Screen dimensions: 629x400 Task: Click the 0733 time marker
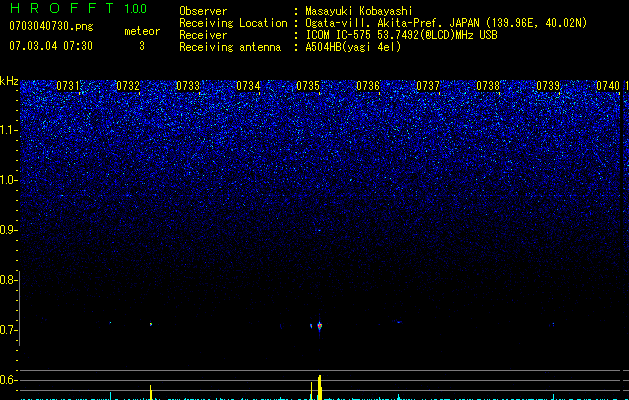click(188, 86)
